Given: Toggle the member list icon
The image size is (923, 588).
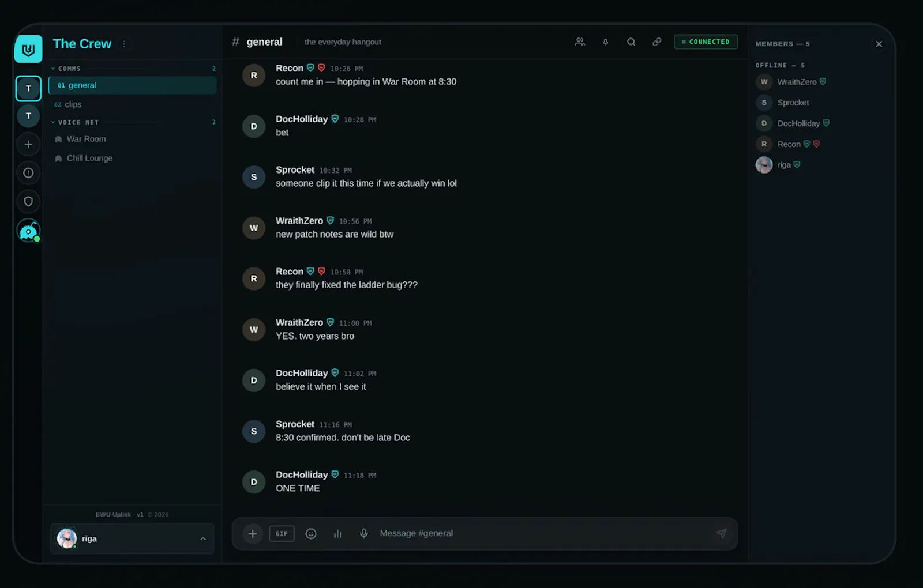Looking at the screenshot, I should click(580, 42).
